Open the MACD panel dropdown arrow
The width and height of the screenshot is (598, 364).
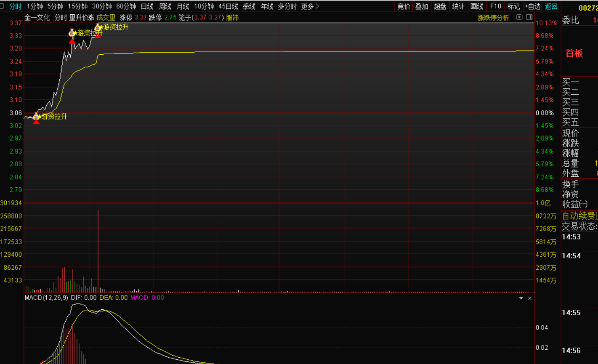pyautogui.click(x=521, y=298)
